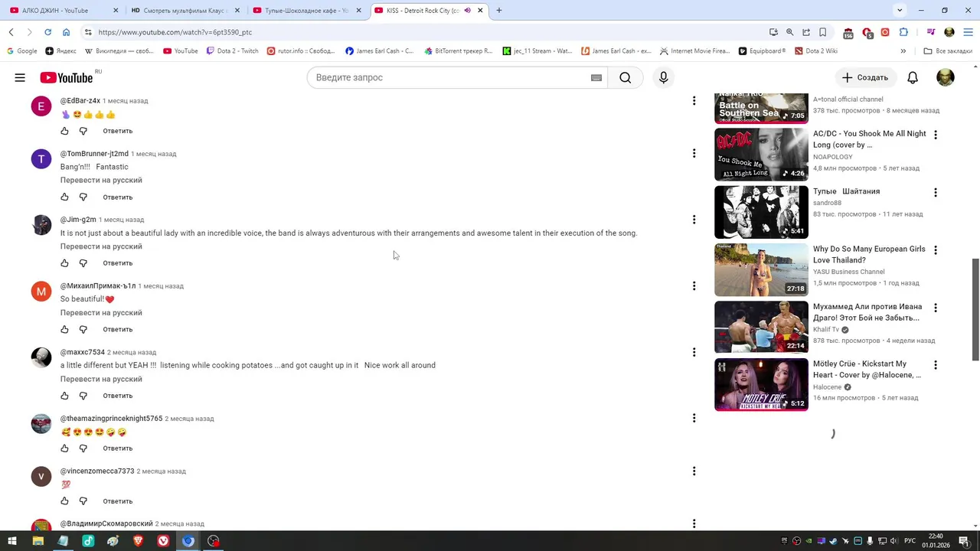This screenshot has height=551, width=980.
Task: Show hidden bookmarks overflow chevron
Action: click(903, 51)
